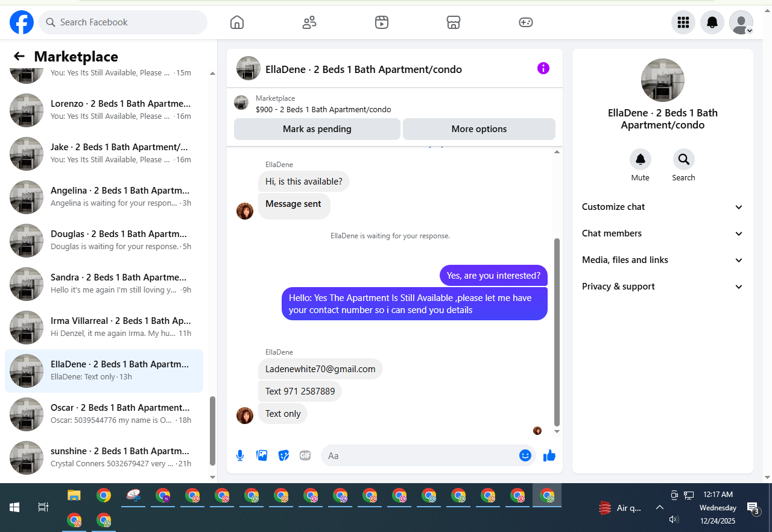Click large listing photo in right panel

[x=663, y=80]
